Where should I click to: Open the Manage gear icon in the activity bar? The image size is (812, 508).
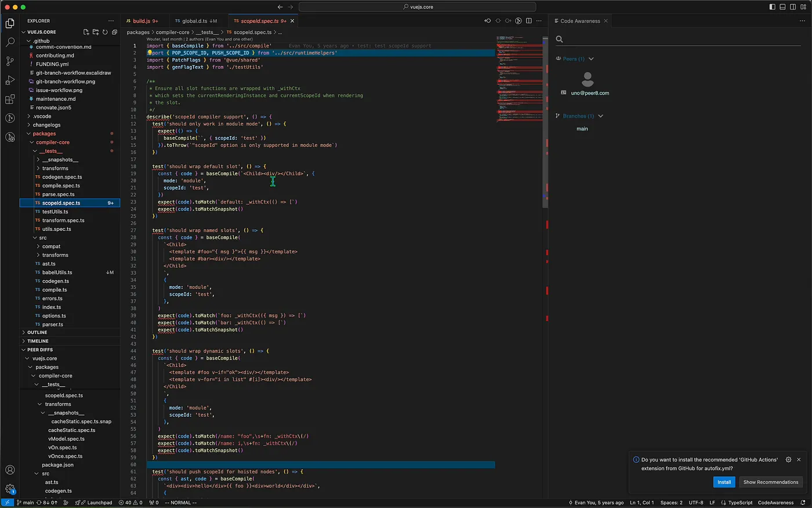[x=10, y=489]
